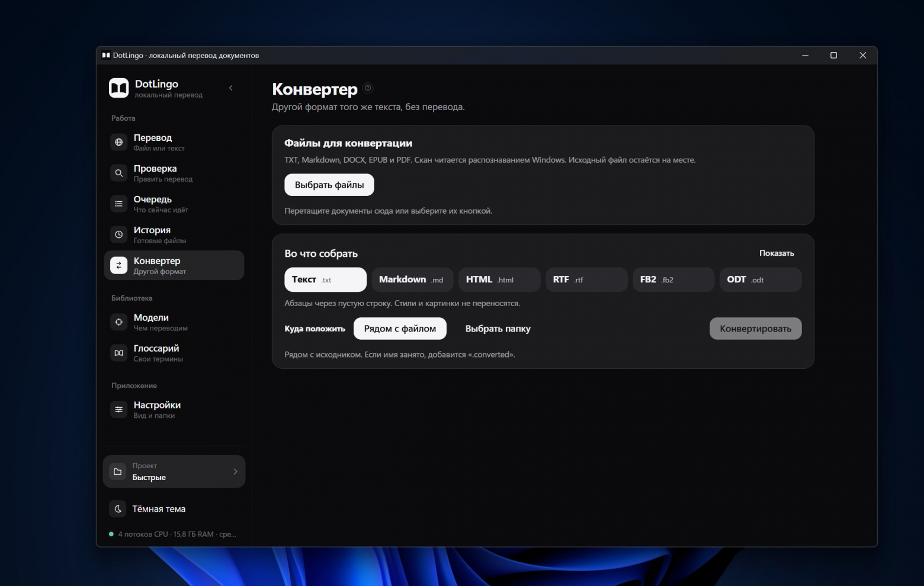
Task: Click the folder icon in the Проект card
Action: (117, 471)
